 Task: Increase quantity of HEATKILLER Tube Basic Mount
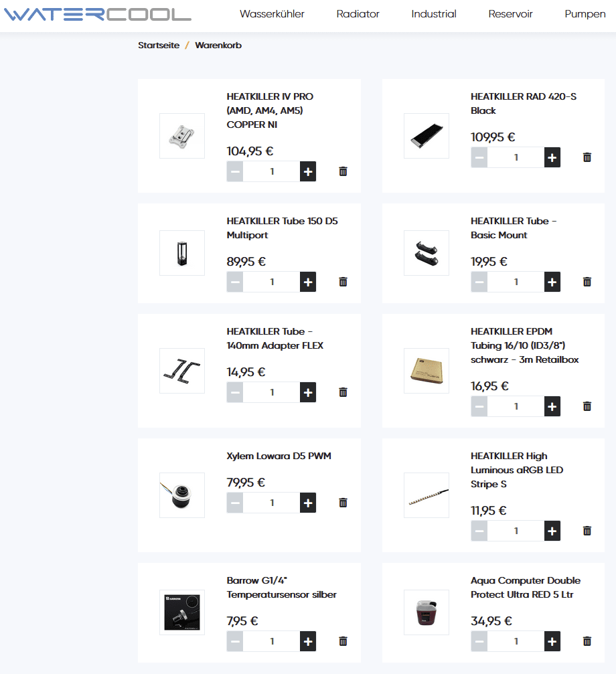(x=552, y=282)
